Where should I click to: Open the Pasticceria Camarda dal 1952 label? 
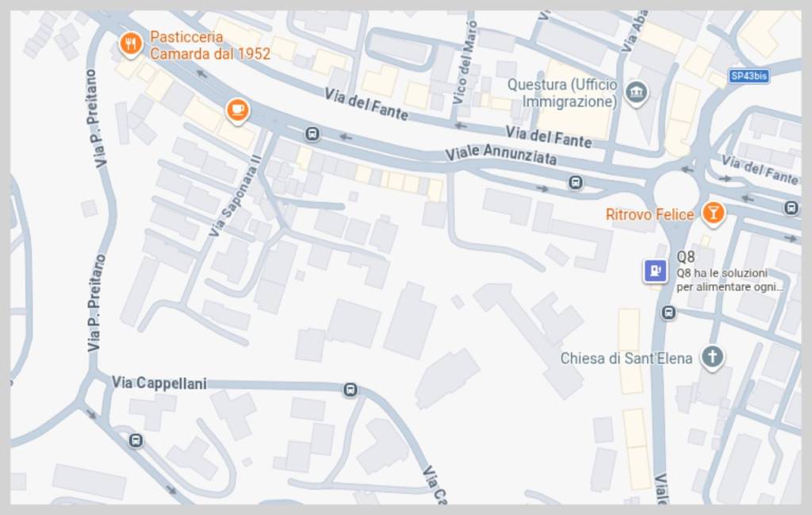pyautogui.click(x=209, y=45)
